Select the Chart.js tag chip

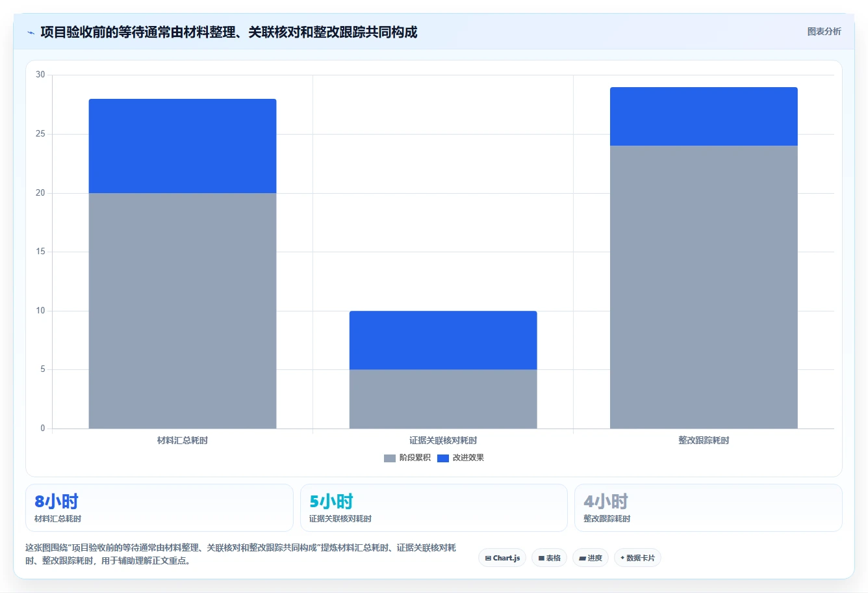point(502,558)
